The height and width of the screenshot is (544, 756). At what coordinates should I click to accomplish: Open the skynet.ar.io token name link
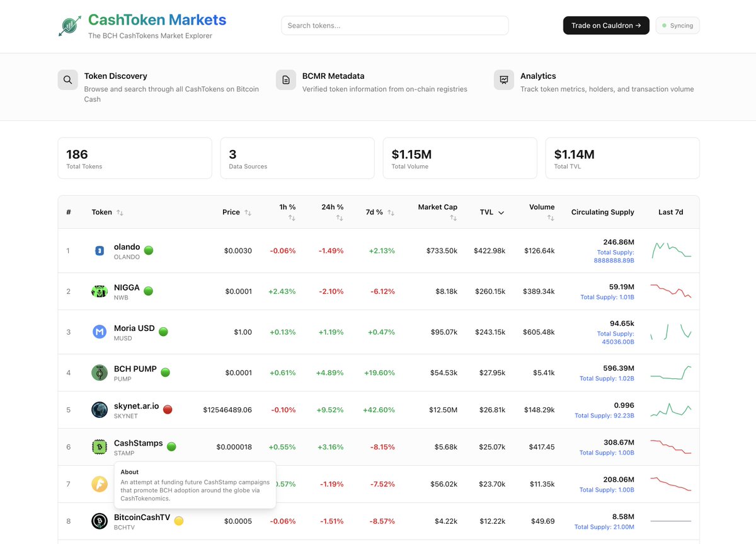pyautogui.click(x=136, y=405)
